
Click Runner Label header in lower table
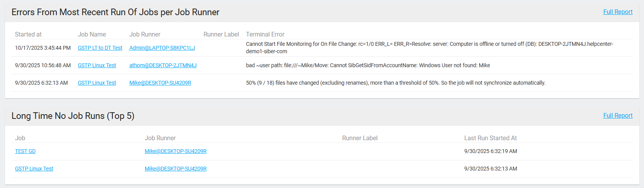[360, 138]
